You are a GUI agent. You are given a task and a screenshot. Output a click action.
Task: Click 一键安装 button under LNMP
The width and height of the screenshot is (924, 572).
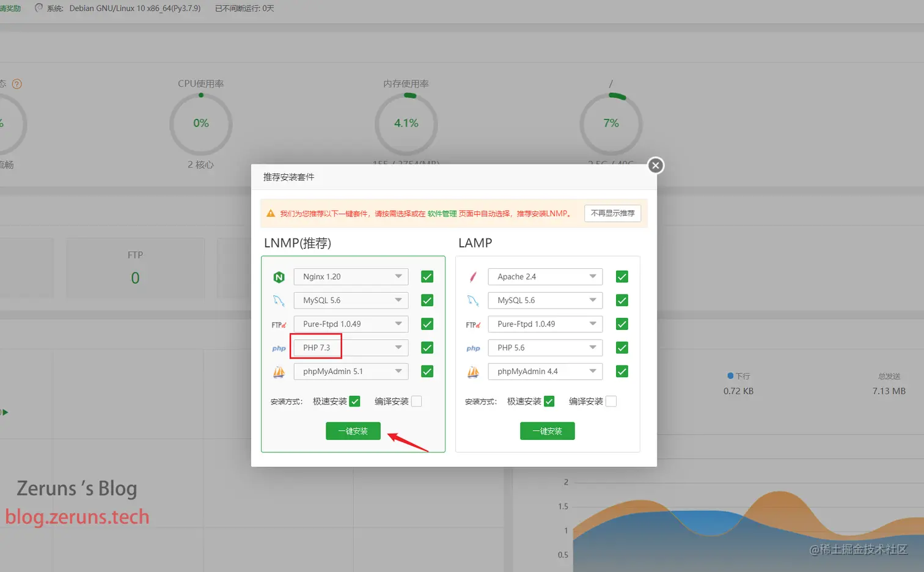tap(353, 431)
